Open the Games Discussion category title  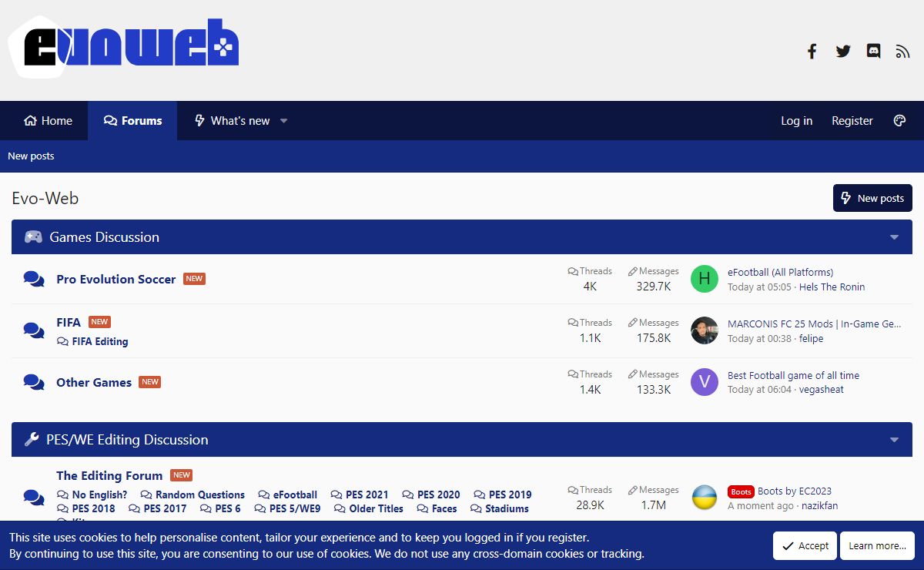[x=105, y=237]
